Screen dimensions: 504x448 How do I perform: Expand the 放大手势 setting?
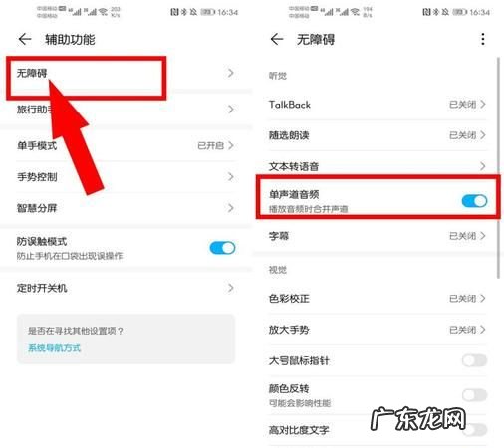378,330
